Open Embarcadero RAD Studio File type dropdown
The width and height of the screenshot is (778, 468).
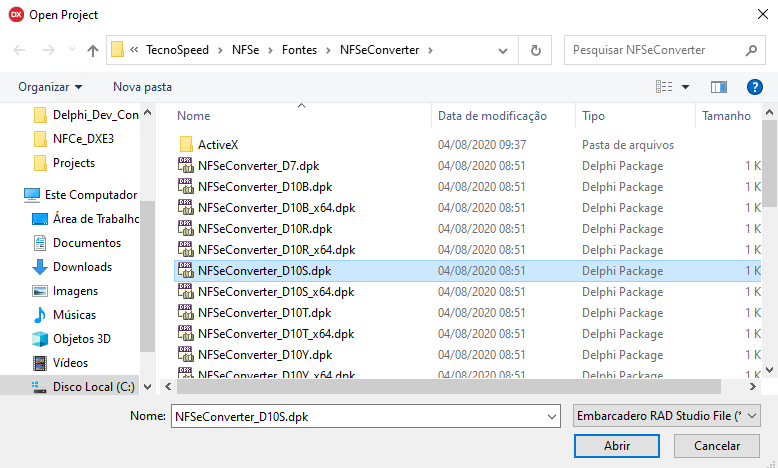666,416
